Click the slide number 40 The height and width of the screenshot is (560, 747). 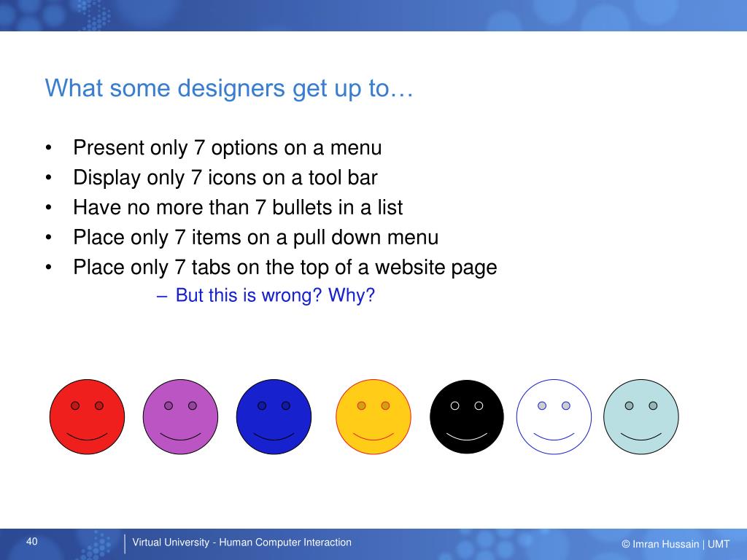pos(32,542)
